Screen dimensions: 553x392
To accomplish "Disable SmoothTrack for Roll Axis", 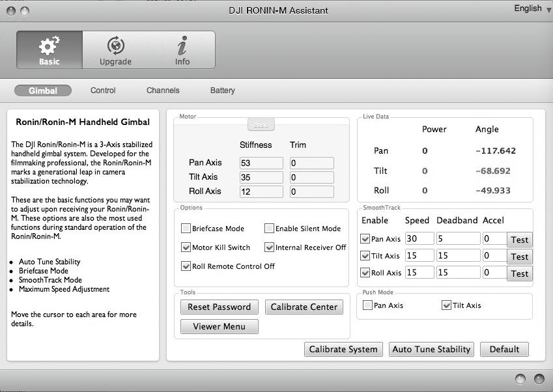I will pos(365,272).
